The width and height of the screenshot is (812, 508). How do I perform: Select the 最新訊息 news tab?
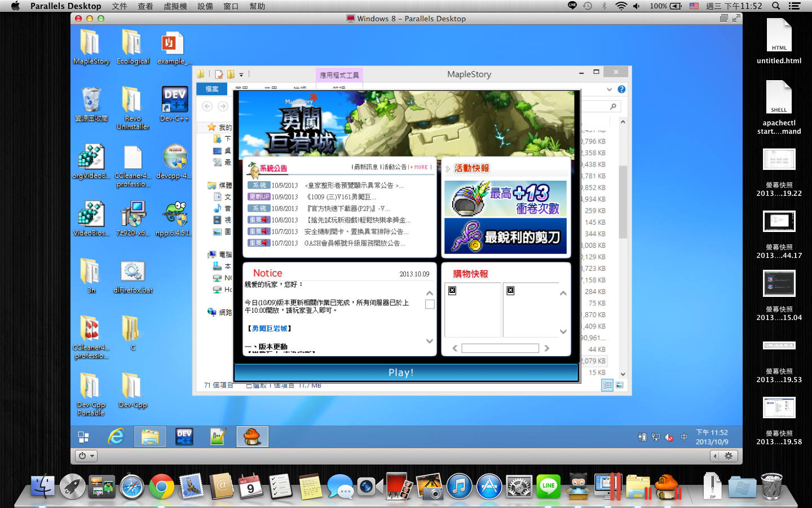[365, 167]
